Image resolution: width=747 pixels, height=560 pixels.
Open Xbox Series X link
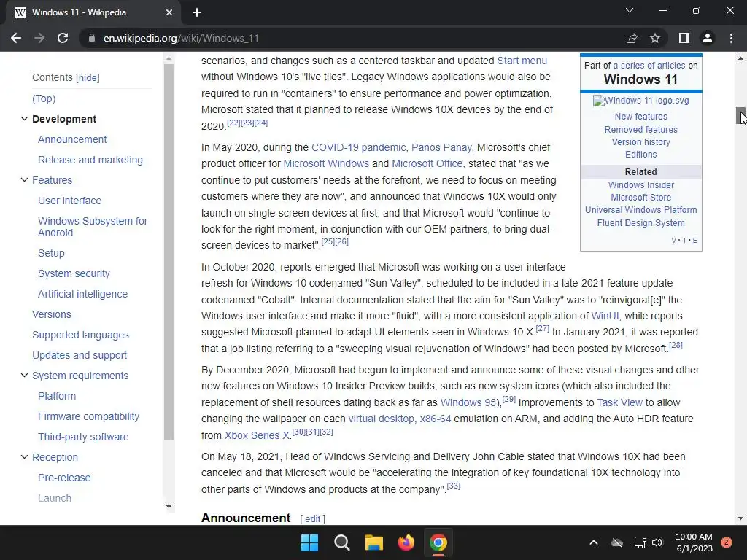point(257,436)
